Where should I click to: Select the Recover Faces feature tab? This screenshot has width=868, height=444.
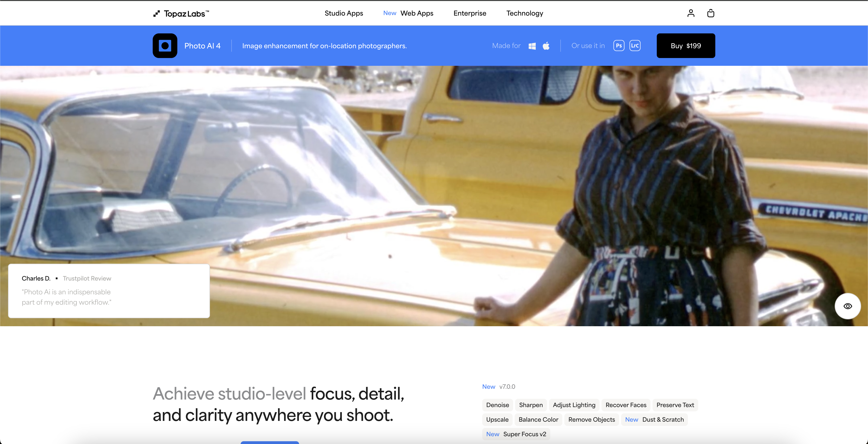[x=626, y=405]
